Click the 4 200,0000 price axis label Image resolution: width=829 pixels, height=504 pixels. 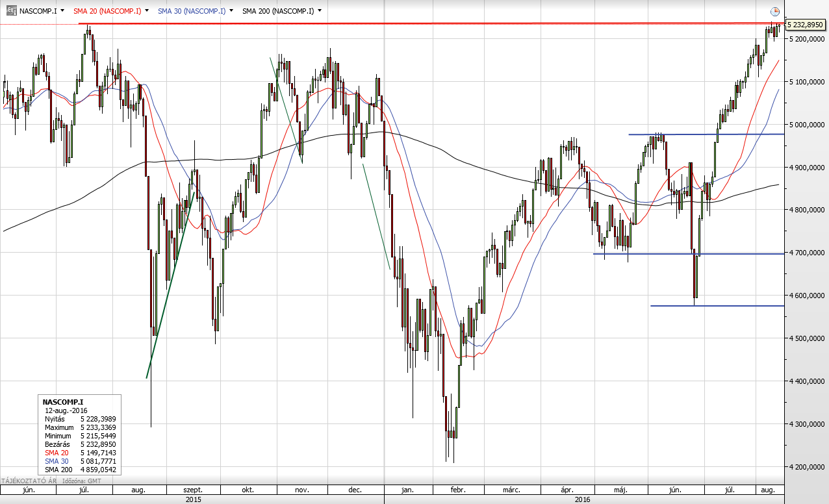pyautogui.click(x=806, y=467)
